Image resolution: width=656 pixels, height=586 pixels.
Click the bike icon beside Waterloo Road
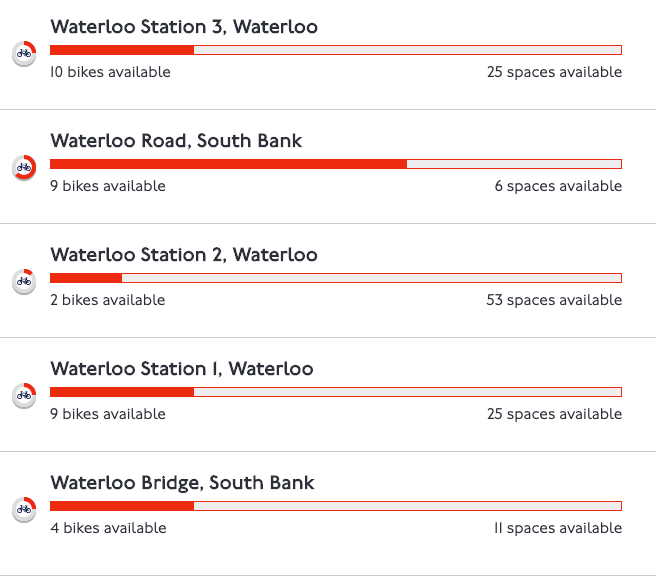click(x=25, y=167)
